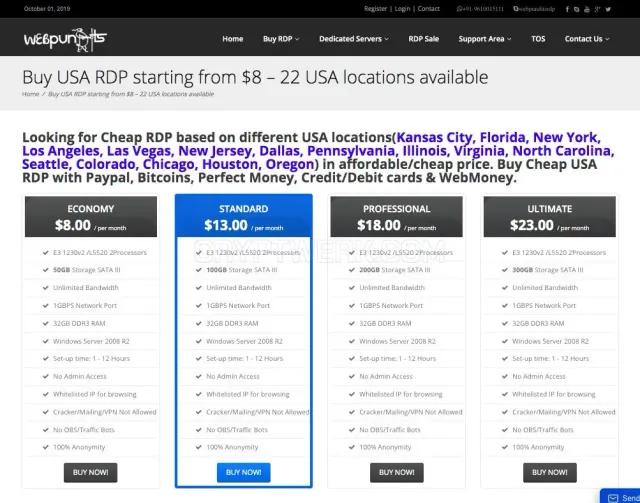Click the checkmark beside Standard 100% Anonymity
The image size is (640, 503).
[x=199, y=447]
